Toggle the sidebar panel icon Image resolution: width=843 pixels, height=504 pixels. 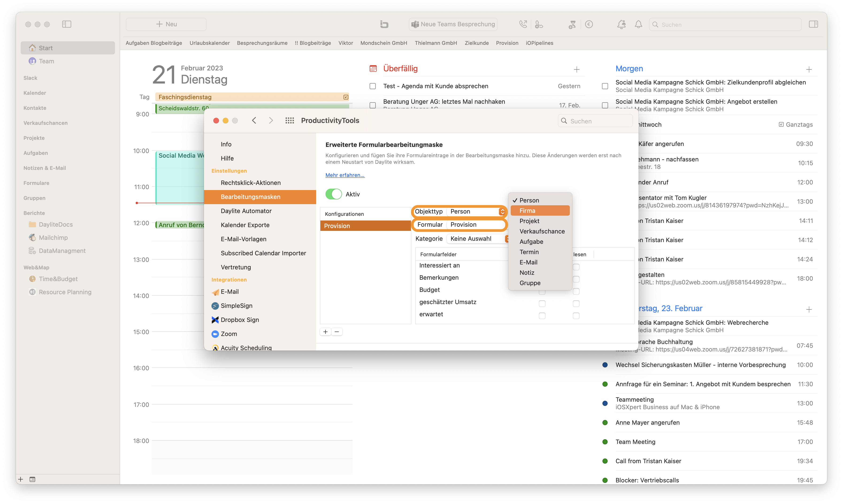click(67, 24)
